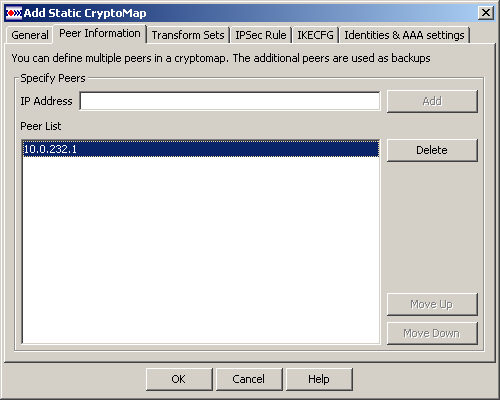Open Help for this dialog
The image size is (500, 400).
pos(319,379)
